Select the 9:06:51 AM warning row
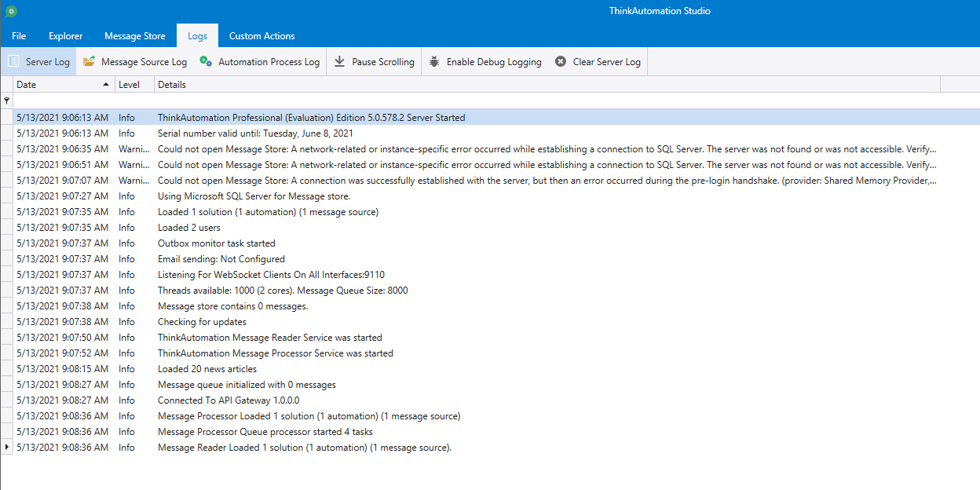980x490 pixels. 490,164
